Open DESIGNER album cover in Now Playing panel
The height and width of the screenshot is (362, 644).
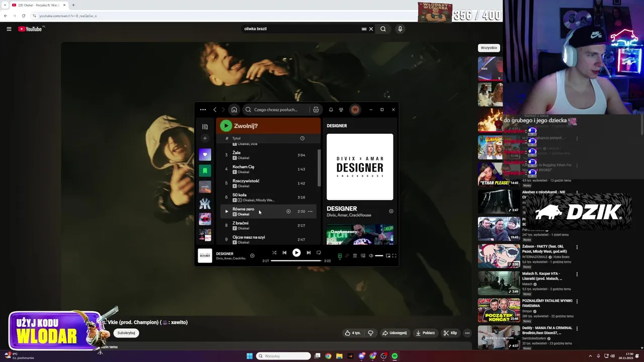coord(360,167)
